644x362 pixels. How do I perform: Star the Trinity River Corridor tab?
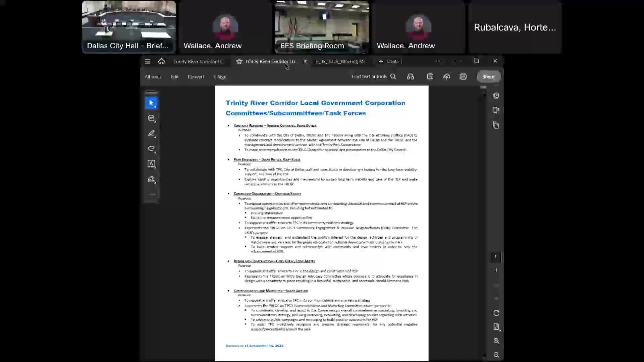tap(239, 61)
